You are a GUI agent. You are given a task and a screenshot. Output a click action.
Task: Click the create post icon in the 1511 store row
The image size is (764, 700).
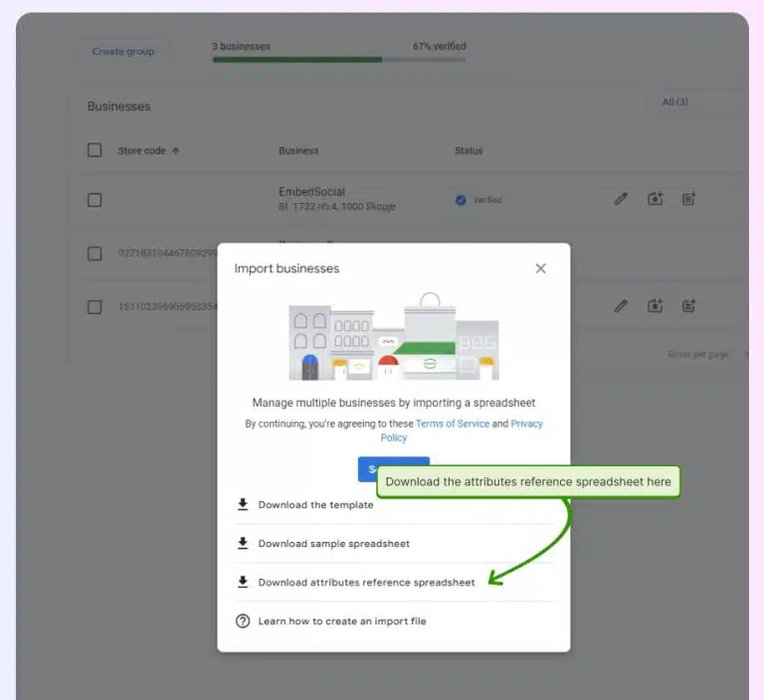click(x=689, y=306)
